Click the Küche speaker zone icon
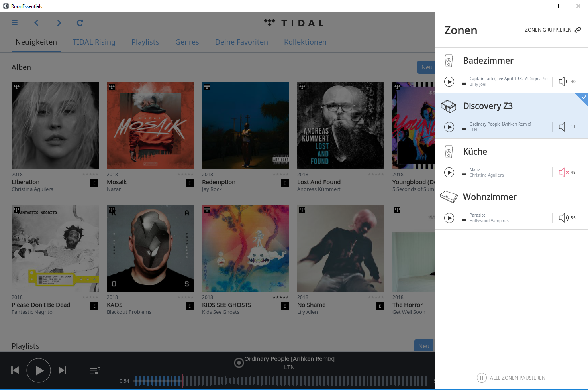 (x=449, y=152)
